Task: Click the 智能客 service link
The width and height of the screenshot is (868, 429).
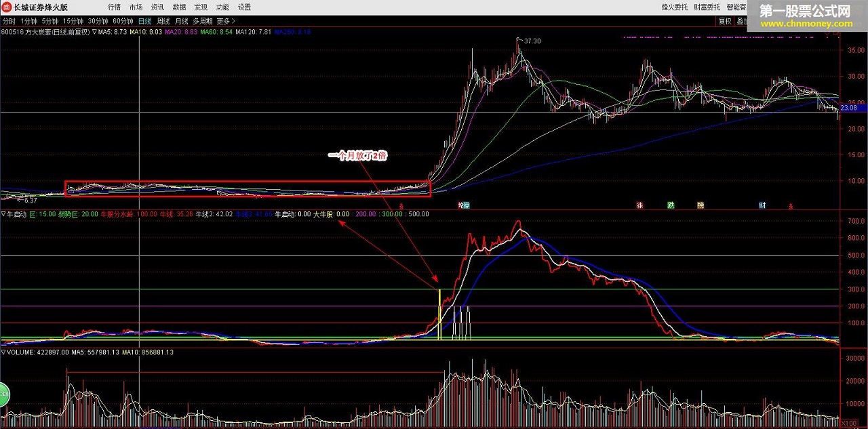Action: coord(736,7)
